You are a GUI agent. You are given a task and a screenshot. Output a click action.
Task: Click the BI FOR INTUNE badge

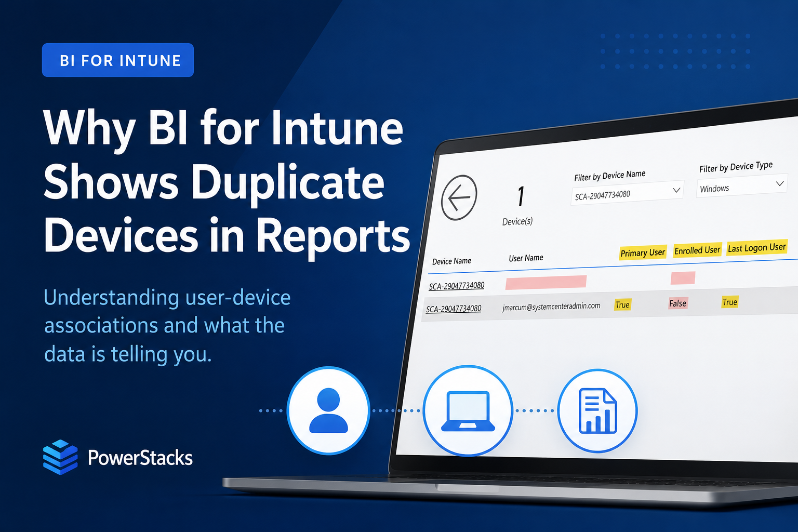tap(118, 60)
